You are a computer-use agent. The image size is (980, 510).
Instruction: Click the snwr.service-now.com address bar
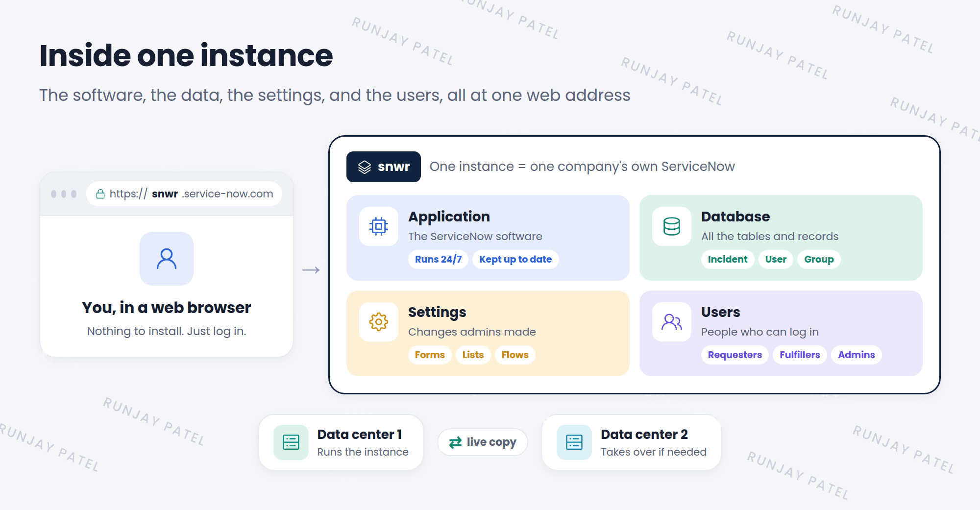click(184, 194)
